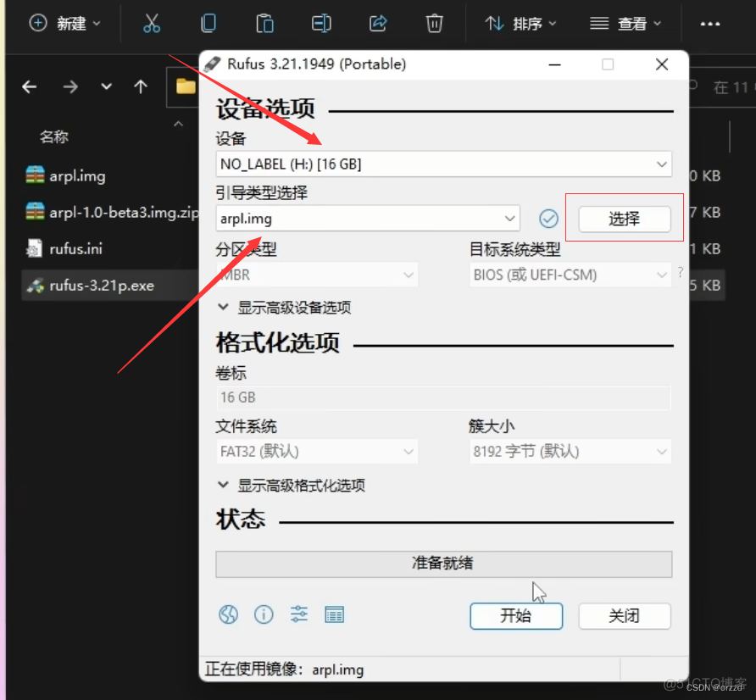
Task: Click the 名称 column header in Explorer
Action: tap(54, 137)
